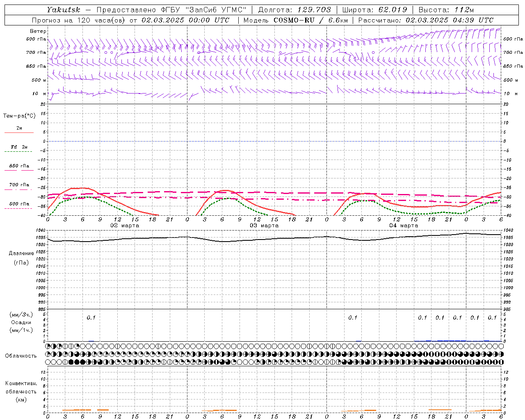Click the '500 м' wind level label beside Ветер
The height and width of the screenshot is (420, 525).
[x=39, y=80]
